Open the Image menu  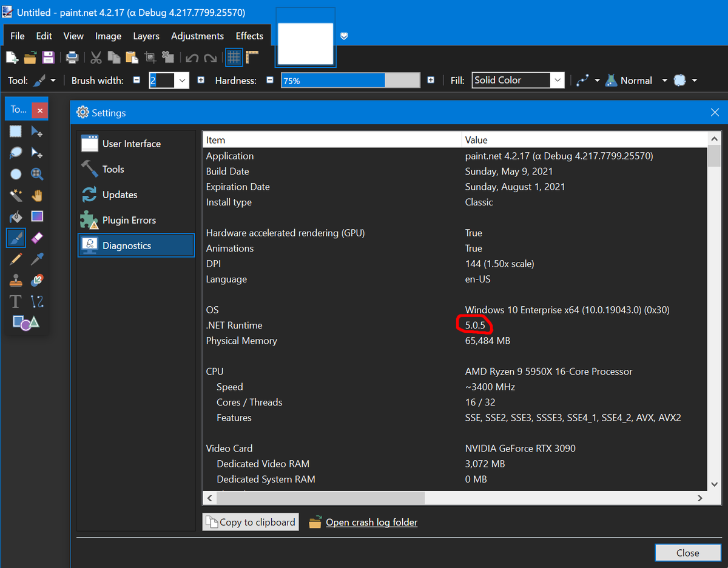[108, 36]
